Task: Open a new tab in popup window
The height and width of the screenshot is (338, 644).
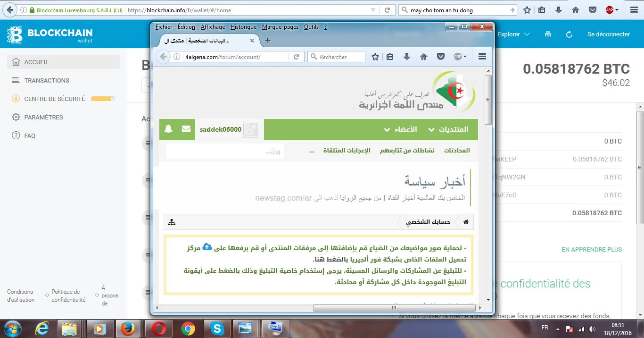Action: [268, 41]
